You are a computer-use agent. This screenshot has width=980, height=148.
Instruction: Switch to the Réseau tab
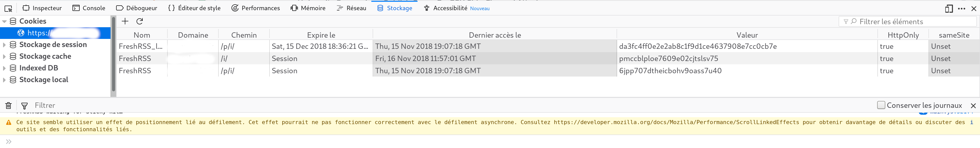351,8
